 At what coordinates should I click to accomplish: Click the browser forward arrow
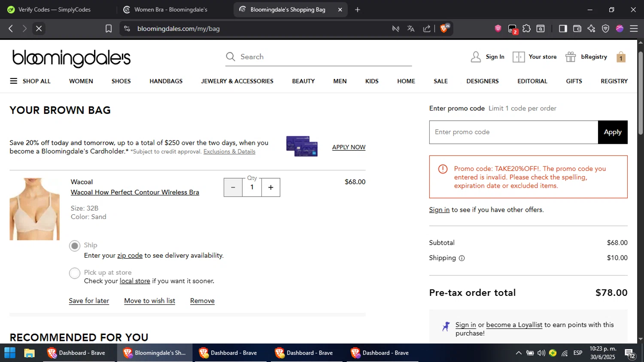point(24,29)
